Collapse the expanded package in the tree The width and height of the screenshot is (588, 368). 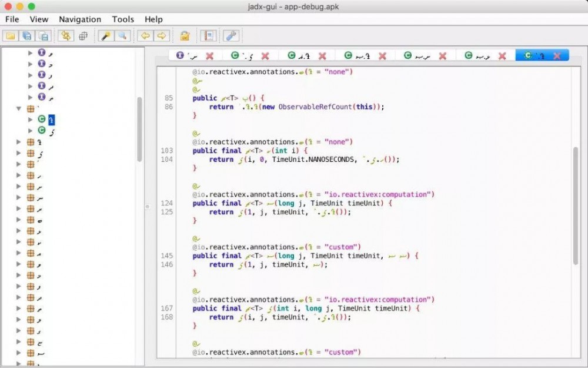pyautogui.click(x=19, y=108)
